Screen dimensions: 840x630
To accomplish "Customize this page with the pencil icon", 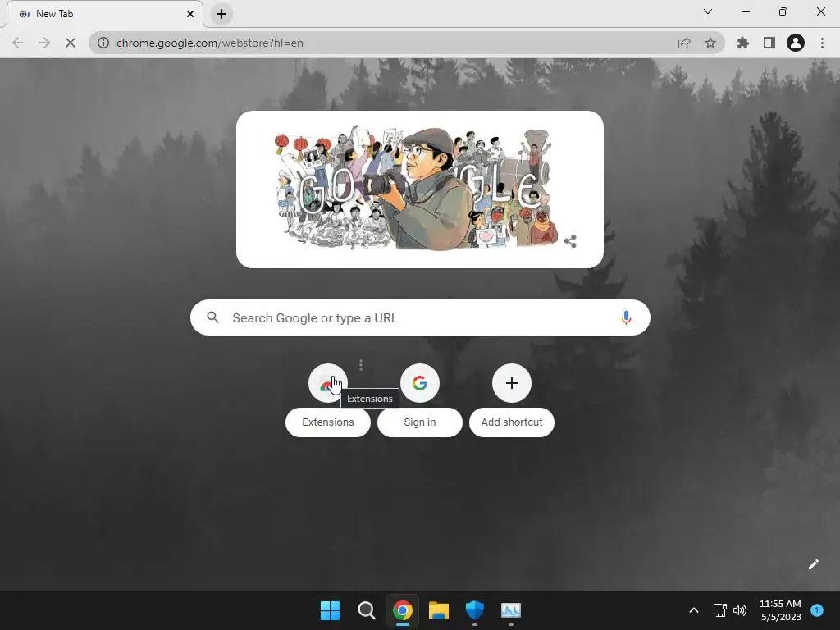I will click(x=813, y=564).
